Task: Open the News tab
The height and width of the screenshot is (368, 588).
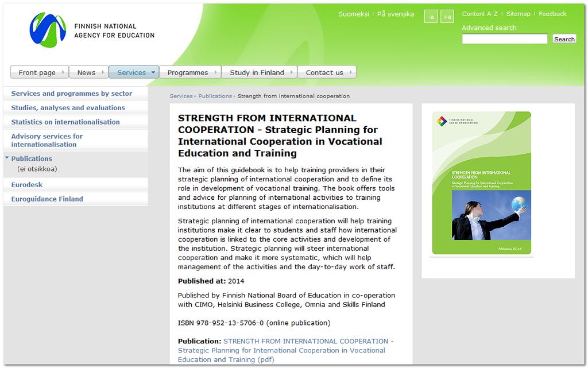Action: click(89, 72)
